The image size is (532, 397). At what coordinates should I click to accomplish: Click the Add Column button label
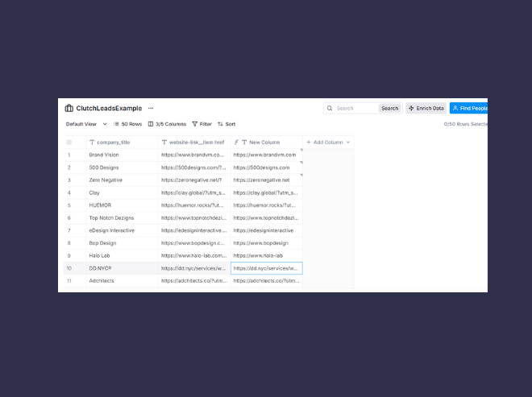[x=328, y=143]
